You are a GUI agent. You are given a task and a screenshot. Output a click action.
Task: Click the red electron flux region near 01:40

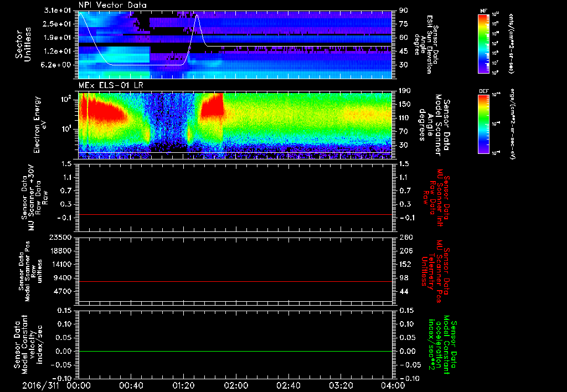212,106
